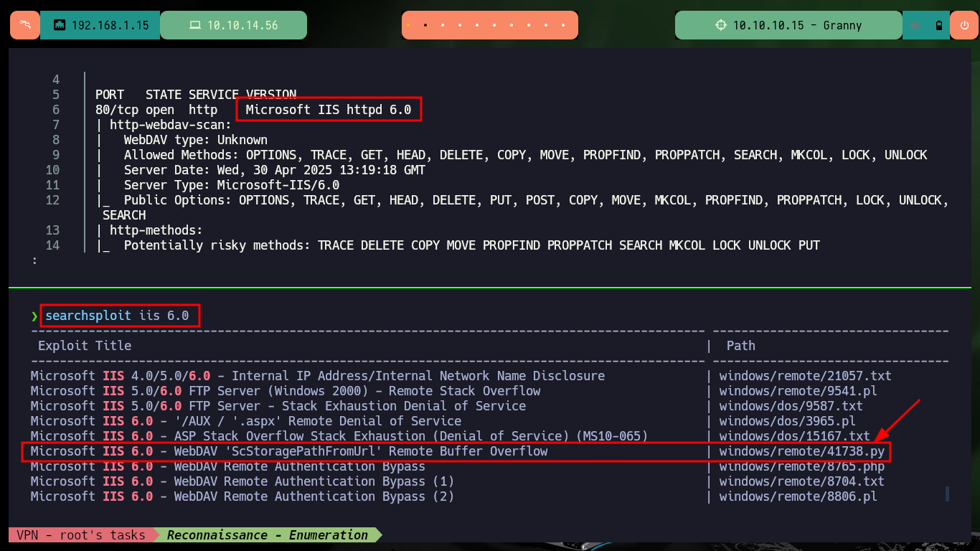980x551 pixels.
Task: Click the "Path" column header
Action: 741,346
